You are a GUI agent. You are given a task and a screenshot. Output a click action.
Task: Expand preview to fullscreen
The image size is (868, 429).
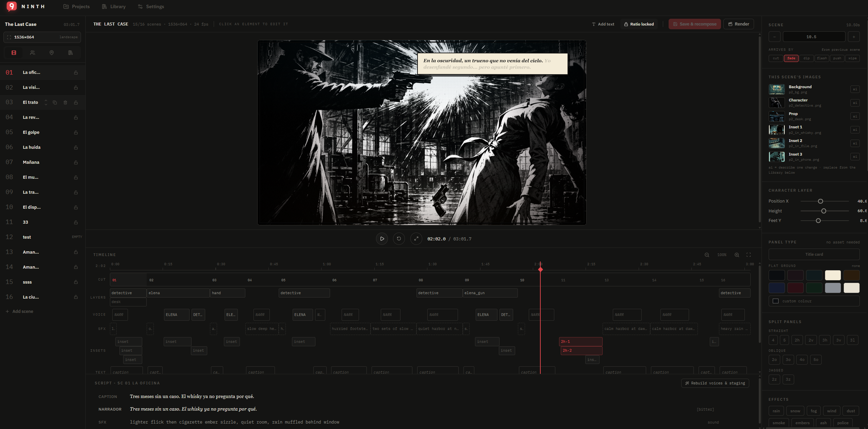point(416,239)
